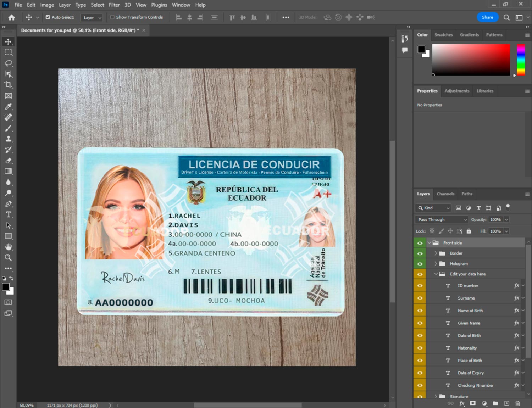The image size is (532, 408).
Task: Click the delete layer trash icon
Action: click(517, 403)
